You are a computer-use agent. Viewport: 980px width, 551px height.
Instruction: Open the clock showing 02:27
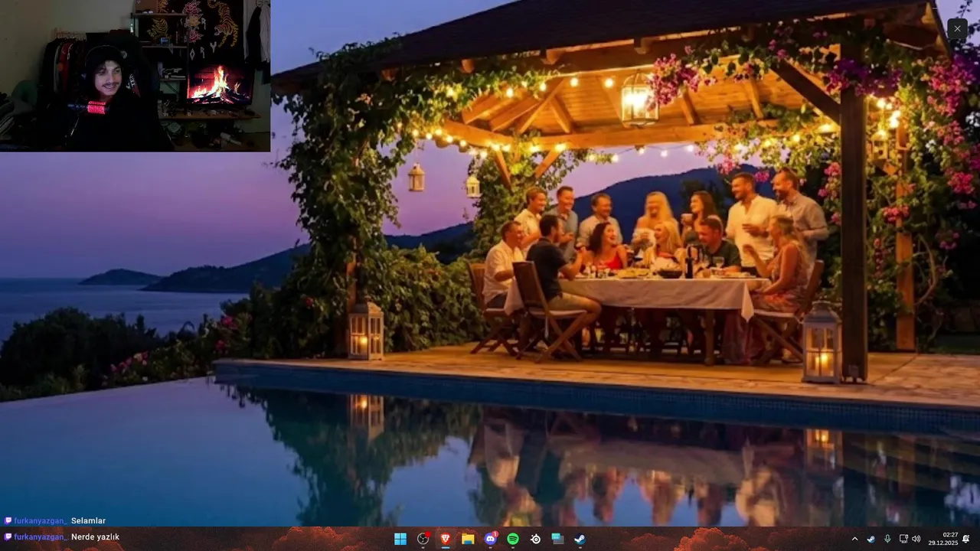pyautogui.click(x=943, y=539)
